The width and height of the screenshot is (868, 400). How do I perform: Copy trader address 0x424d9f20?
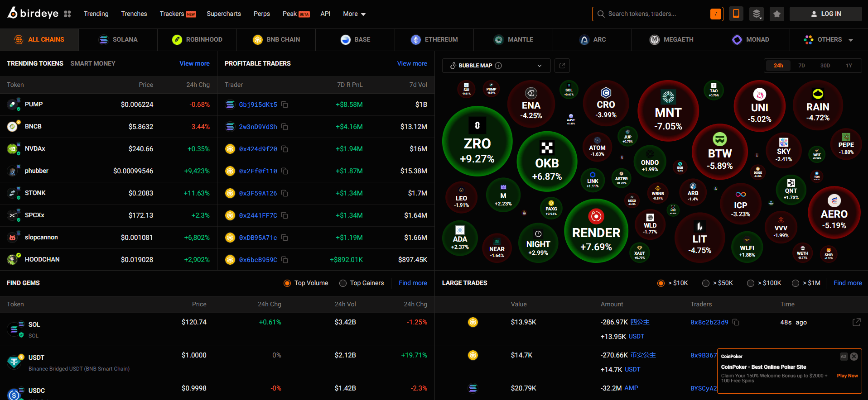point(285,149)
